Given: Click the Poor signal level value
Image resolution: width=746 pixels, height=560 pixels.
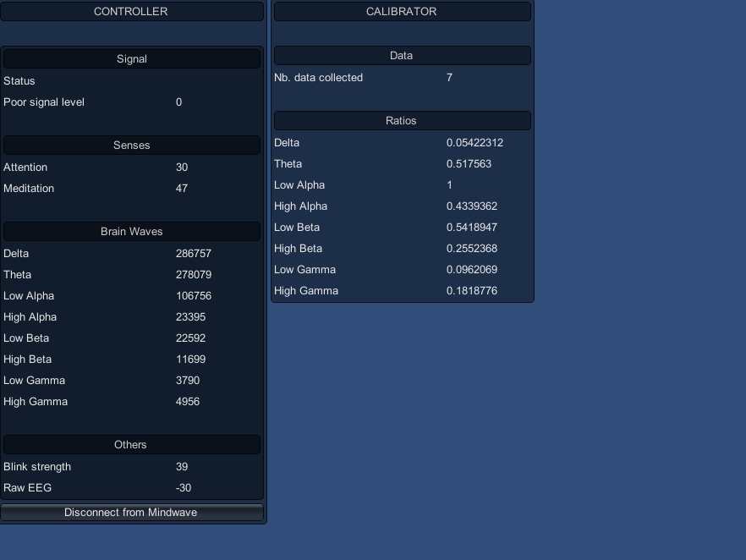Looking at the screenshot, I should 180,102.
